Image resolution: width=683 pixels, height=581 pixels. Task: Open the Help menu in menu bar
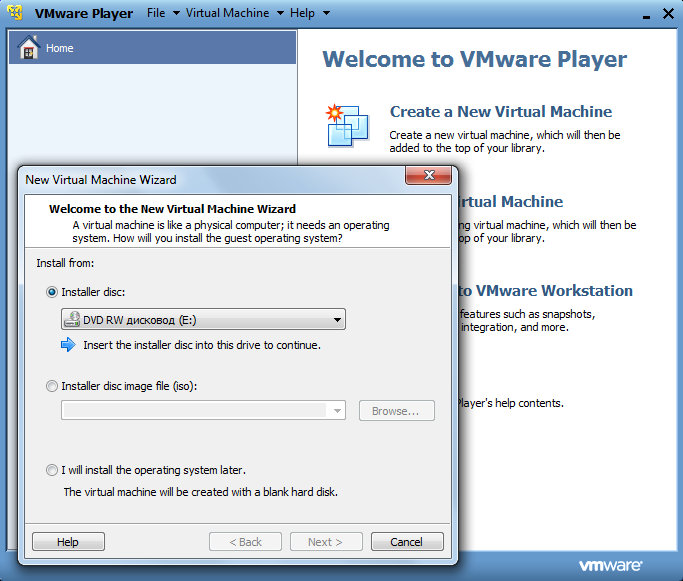pos(309,13)
